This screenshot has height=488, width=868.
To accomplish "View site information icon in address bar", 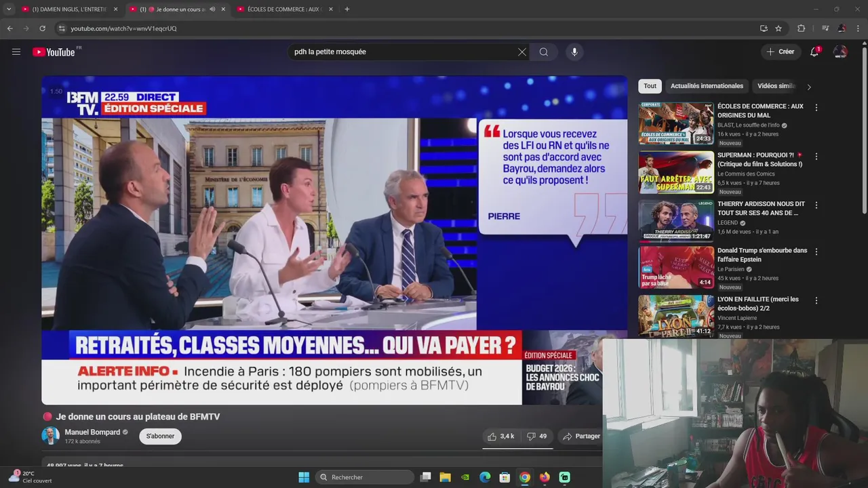I will pyautogui.click(x=62, y=28).
